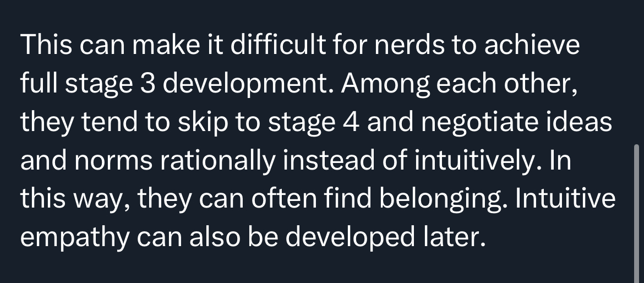
Task: Click the word "negotiate" in third line
Action: (479, 123)
